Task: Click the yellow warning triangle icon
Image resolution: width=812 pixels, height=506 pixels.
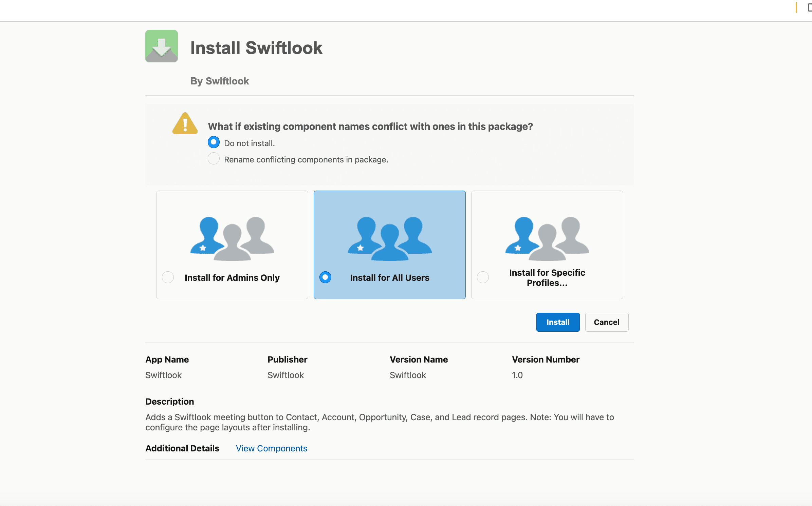Action: pyautogui.click(x=185, y=123)
